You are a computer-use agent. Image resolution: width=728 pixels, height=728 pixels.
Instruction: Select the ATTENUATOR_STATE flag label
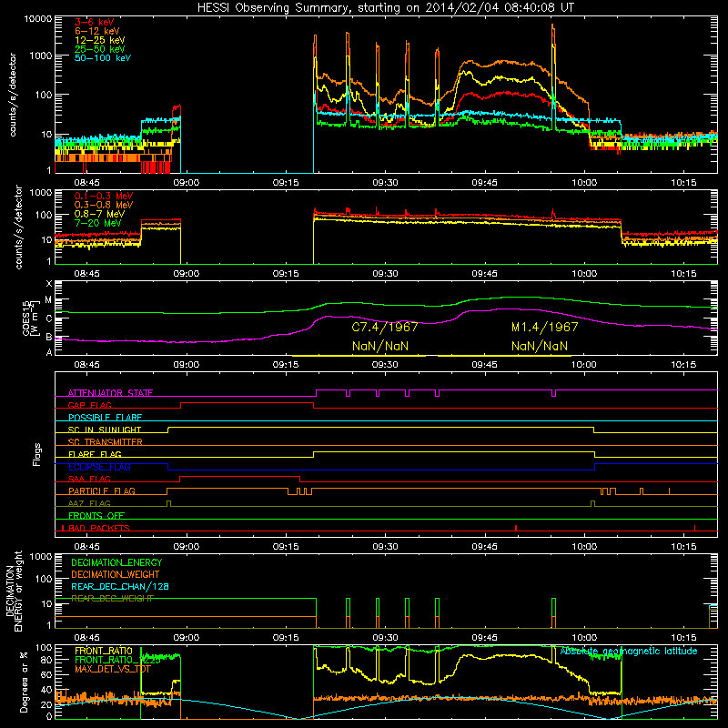click(110, 393)
